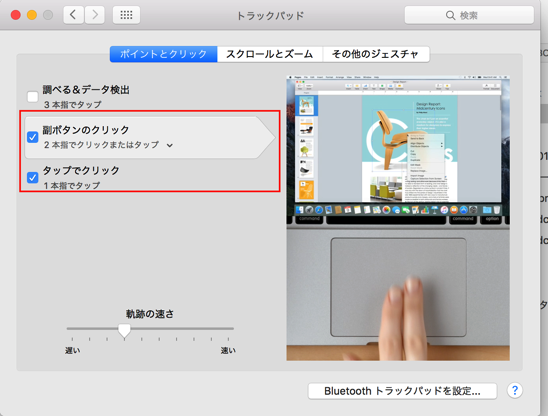Viewport: 548px width, 416px height.
Task: Switch to その他のジェスチャ tab
Action: tap(376, 54)
